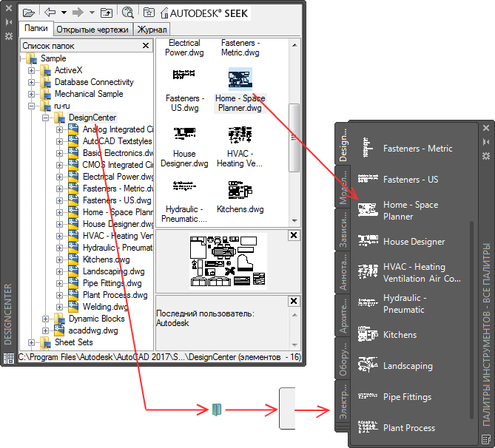The height and width of the screenshot is (448, 495).
Task: Select Welding.dwg in the folder tree
Action: (105, 307)
